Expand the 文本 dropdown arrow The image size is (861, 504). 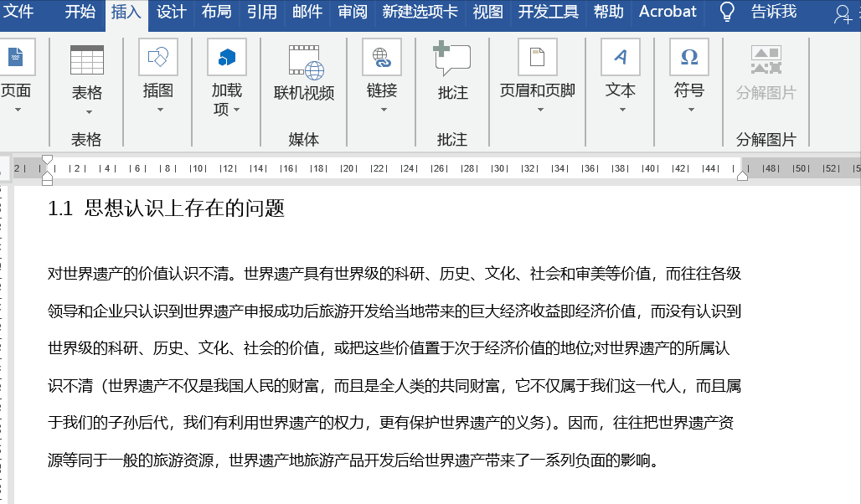pos(622,110)
